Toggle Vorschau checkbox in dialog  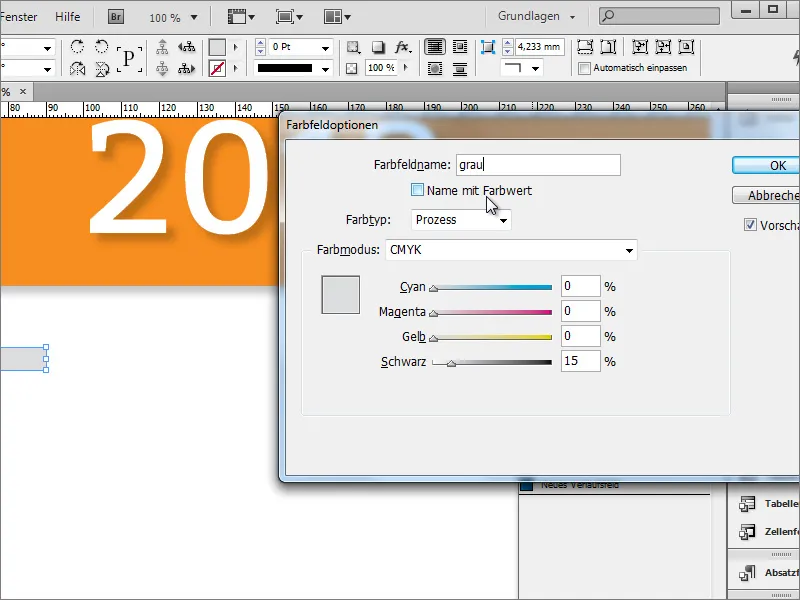(x=750, y=224)
